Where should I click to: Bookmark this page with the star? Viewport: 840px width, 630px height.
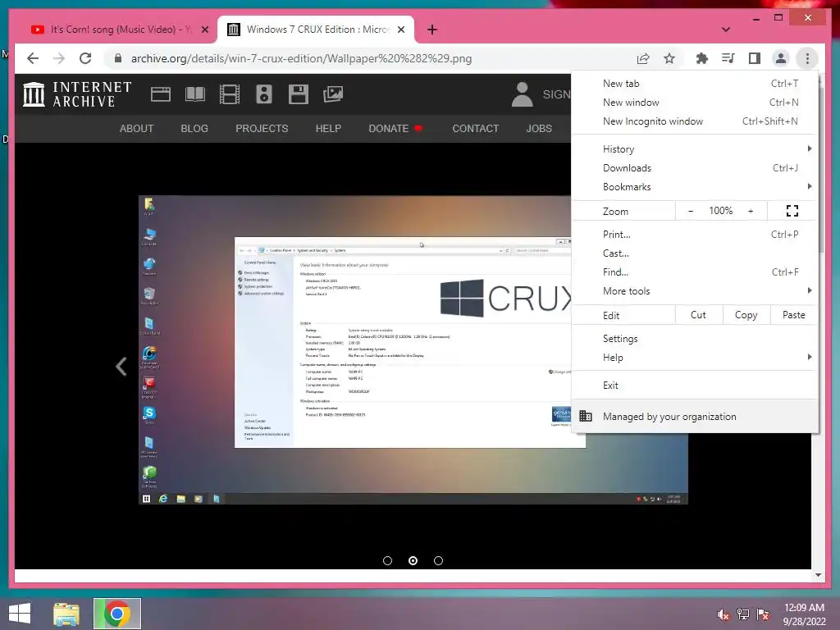coord(669,58)
